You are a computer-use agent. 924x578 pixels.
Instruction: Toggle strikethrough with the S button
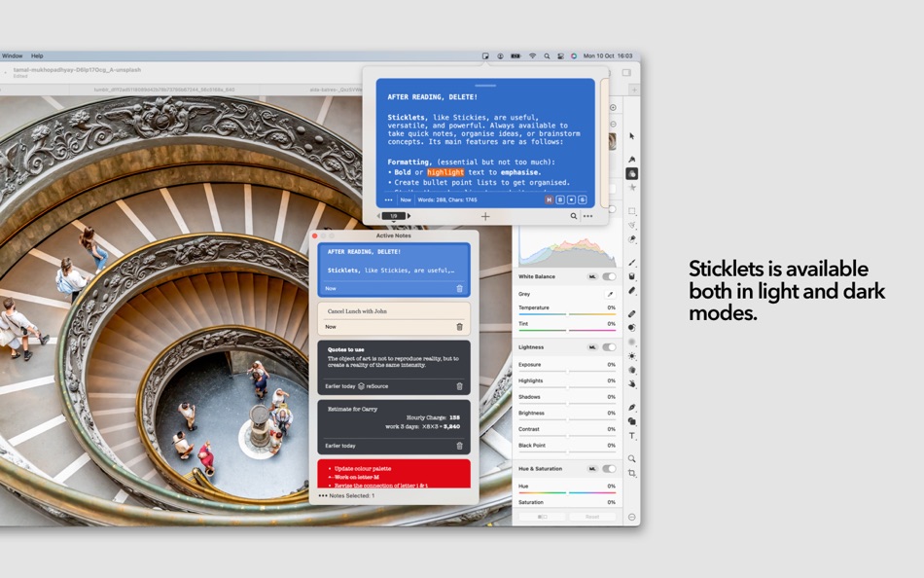click(583, 199)
